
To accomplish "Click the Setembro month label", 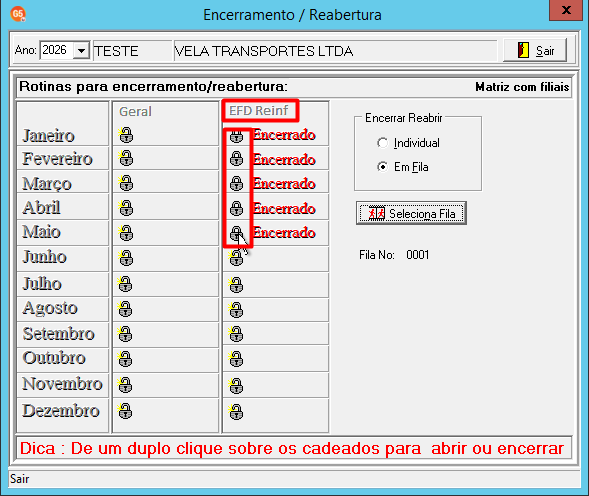I will (58, 334).
